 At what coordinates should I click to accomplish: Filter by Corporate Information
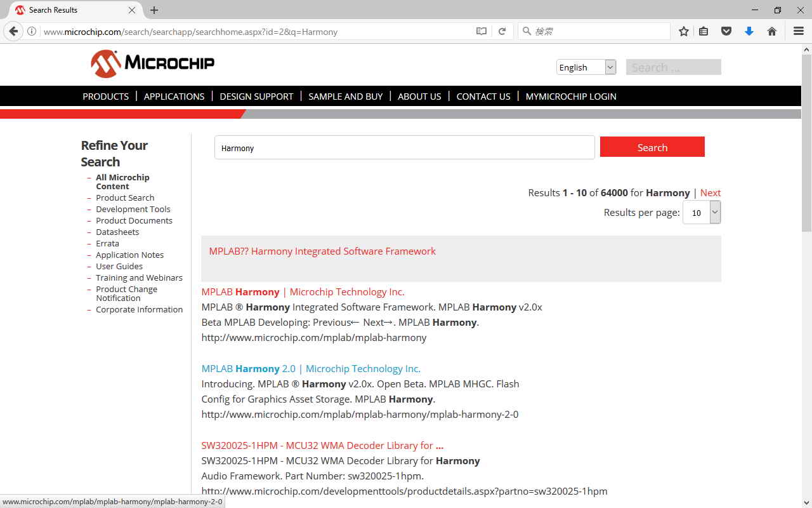point(139,309)
